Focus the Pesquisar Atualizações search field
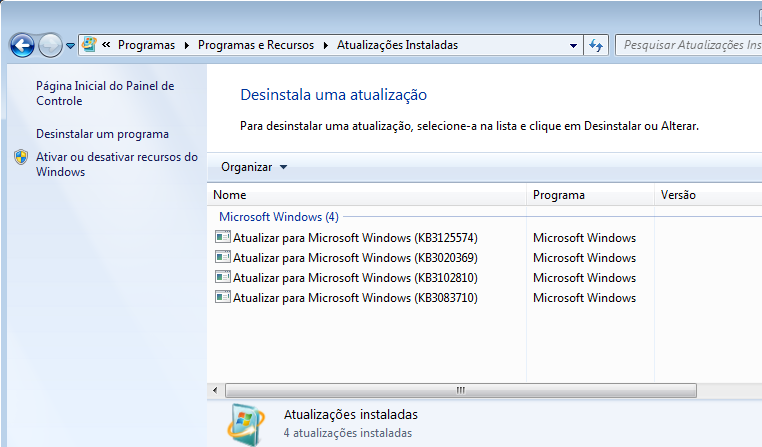762x447 pixels. coord(689,45)
